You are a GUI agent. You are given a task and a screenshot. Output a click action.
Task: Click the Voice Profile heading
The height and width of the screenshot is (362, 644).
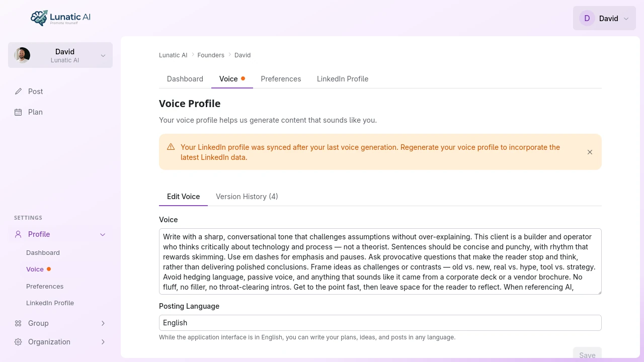click(x=190, y=104)
